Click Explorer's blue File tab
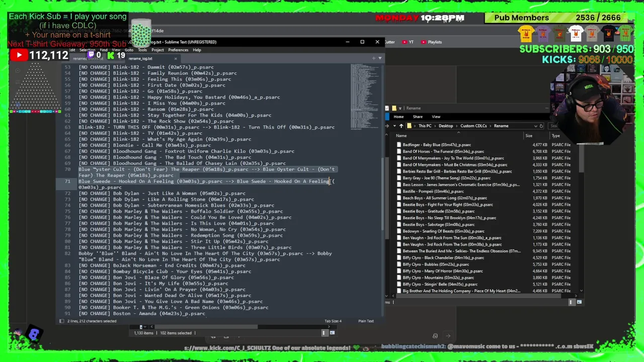 tap(388, 117)
